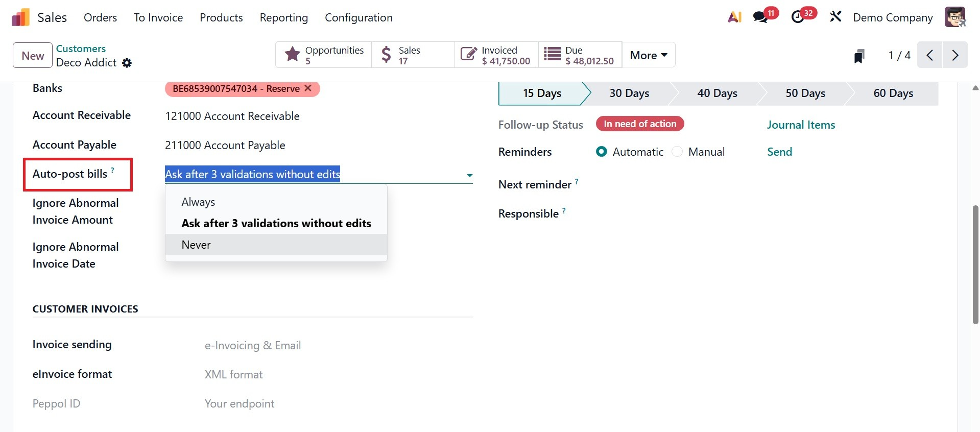Click the gear icon beside Deco Addict

coord(127,63)
